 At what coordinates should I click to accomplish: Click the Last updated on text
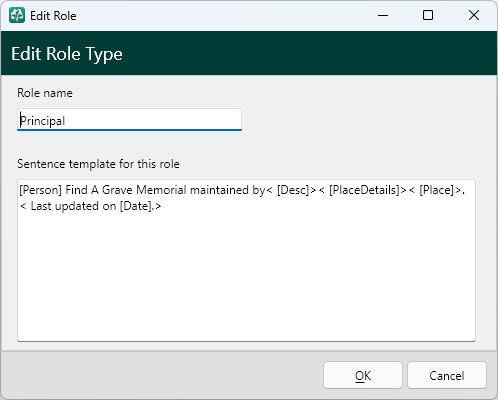pos(73,206)
